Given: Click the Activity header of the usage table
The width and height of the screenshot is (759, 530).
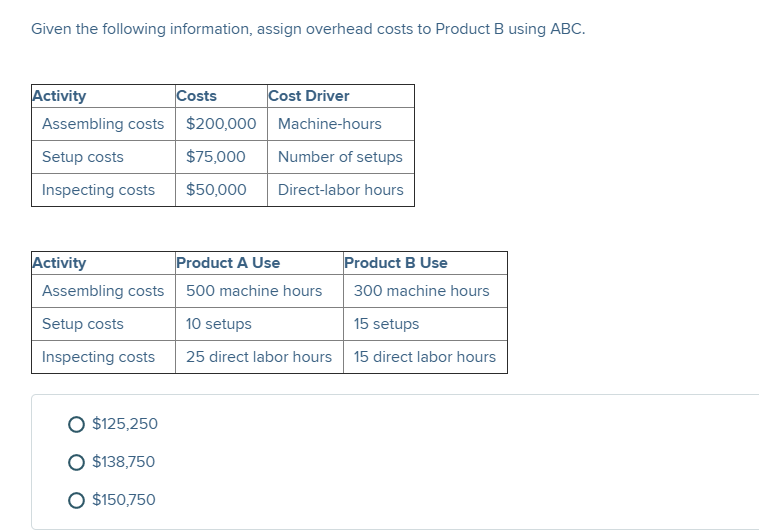Looking at the screenshot, I should click(x=103, y=263).
